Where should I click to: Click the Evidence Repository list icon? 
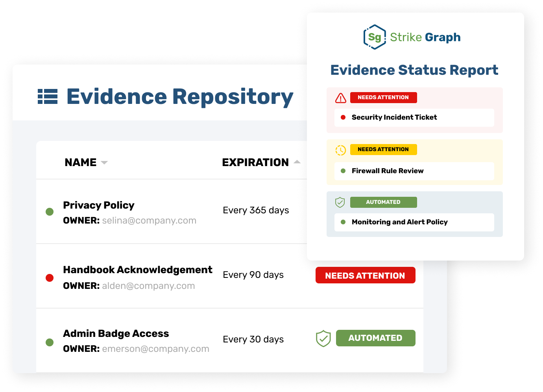pos(48,96)
